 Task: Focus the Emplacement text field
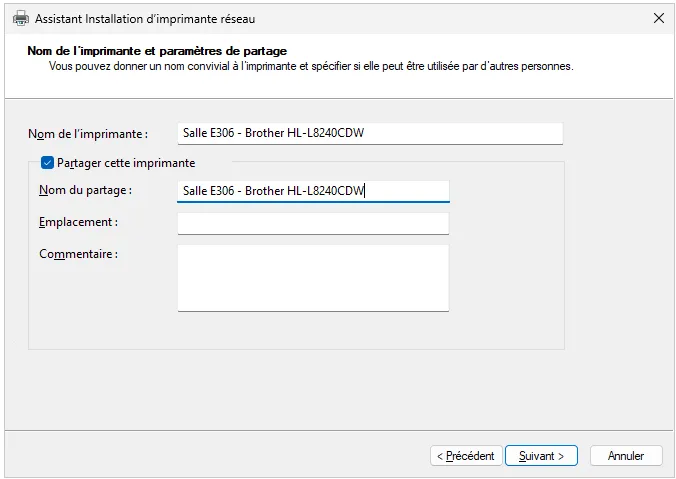(313, 224)
